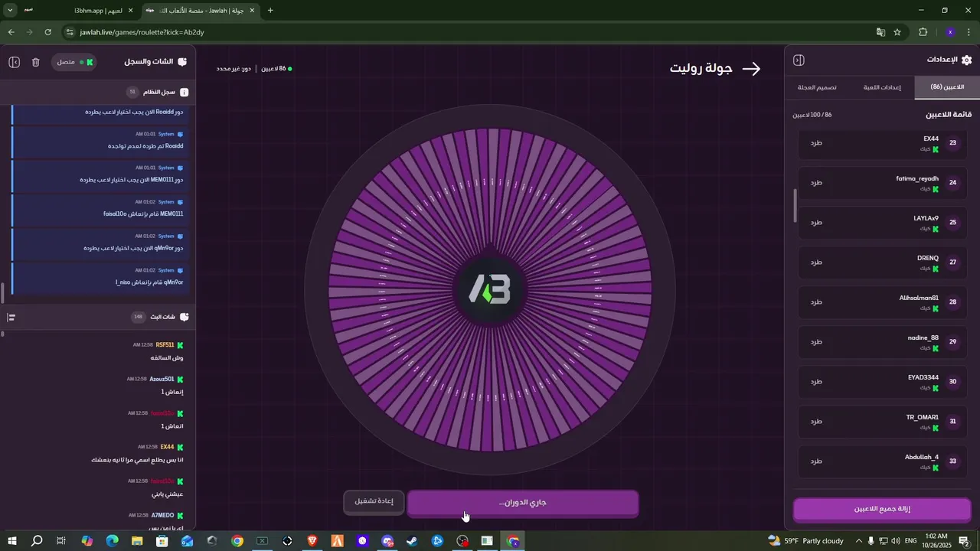Kick player LAYLAx9 using طرد

(816, 223)
